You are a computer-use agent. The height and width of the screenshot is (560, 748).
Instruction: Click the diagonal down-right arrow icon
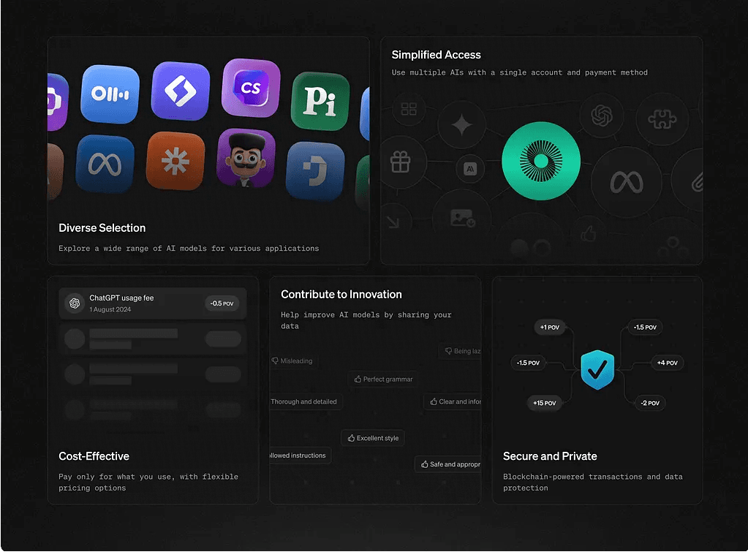click(393, 222)
